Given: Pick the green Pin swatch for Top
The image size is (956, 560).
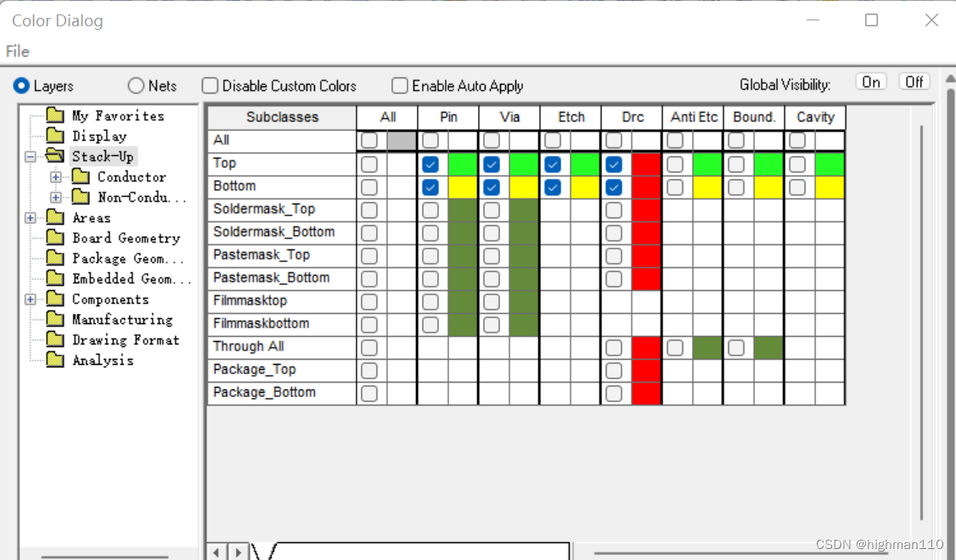Looking at the screenshot, I should coord(463,165).
